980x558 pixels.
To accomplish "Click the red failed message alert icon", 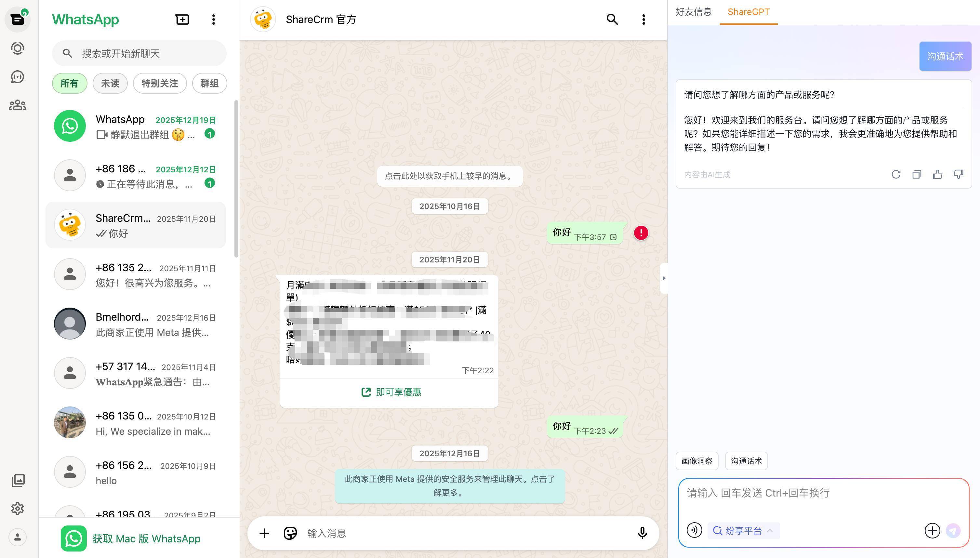I will pos(641,232).
